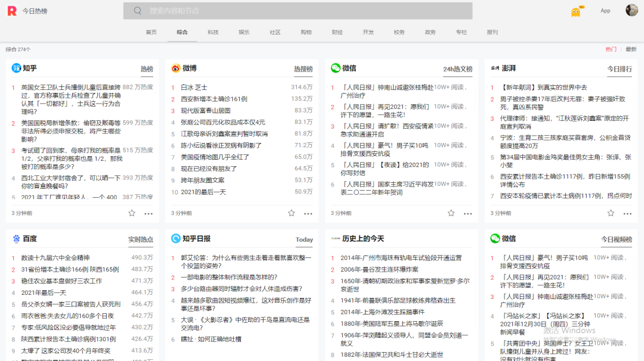Open Baidu topic 数读十九届六中全会精神

(x=55, y=257)
